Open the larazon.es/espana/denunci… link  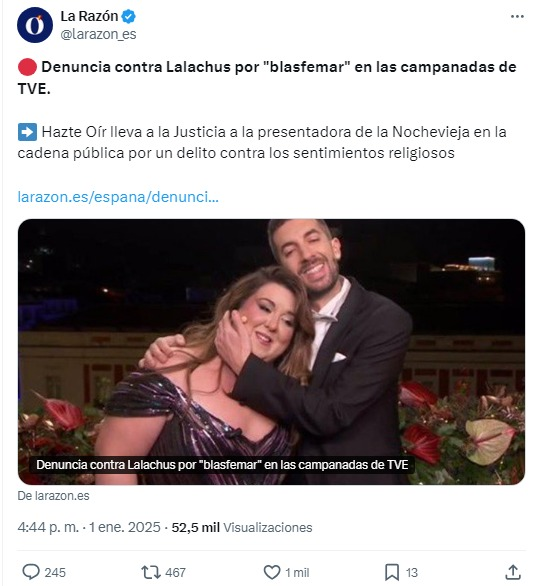[118, 197]
